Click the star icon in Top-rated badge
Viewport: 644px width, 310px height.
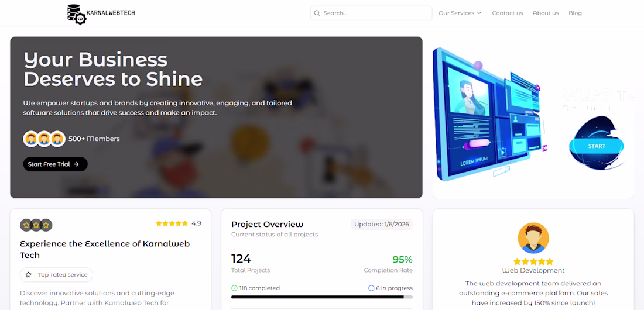click(x=28, y=275)
